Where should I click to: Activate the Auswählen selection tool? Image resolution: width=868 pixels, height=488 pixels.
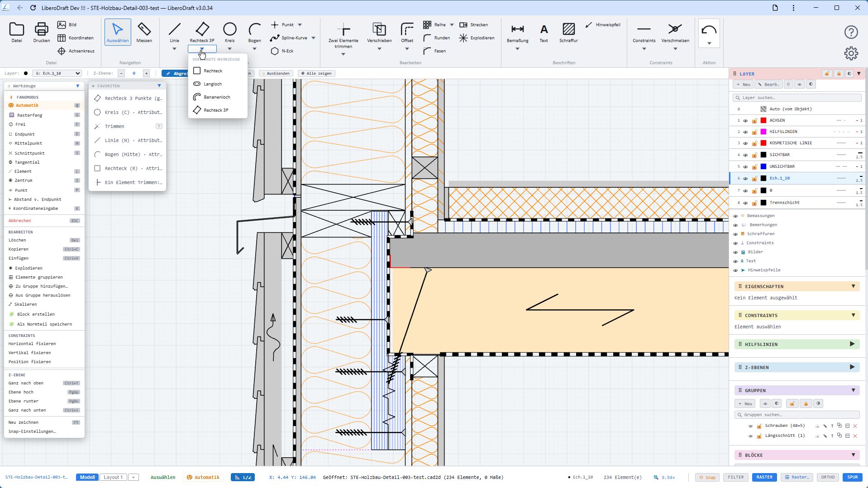click(x=118, y=32)
